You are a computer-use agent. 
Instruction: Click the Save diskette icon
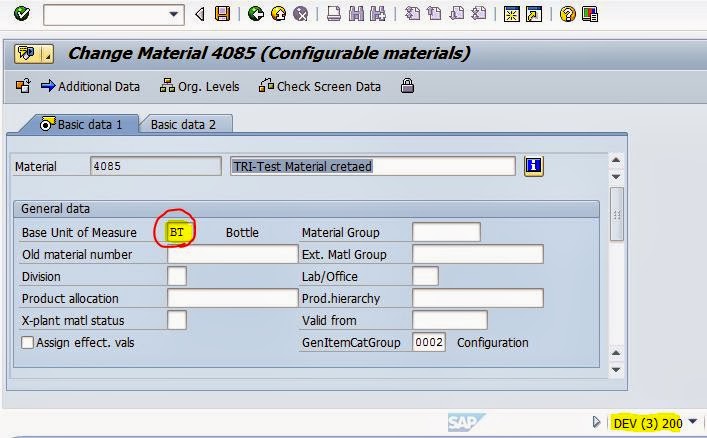click(x=222, y=14)
